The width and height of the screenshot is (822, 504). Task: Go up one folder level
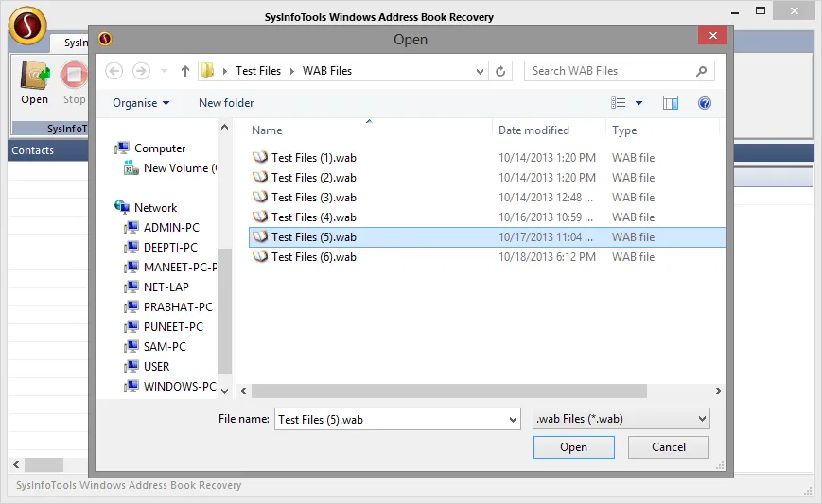click(x=185, y=71)
